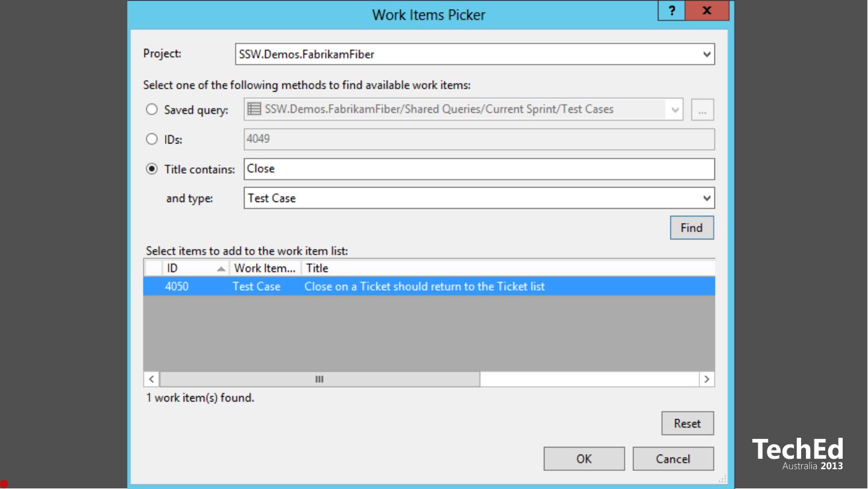Click the Reset button

(688, 423)
